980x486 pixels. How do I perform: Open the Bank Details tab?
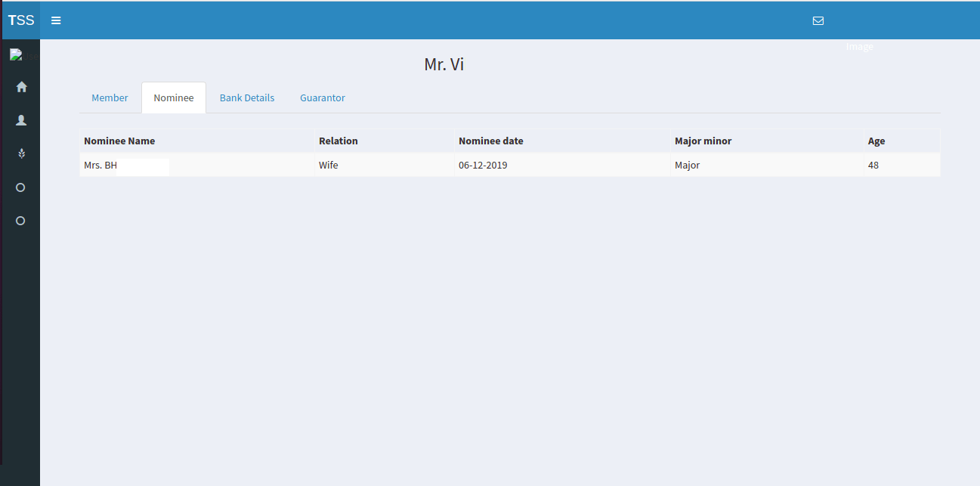(x=247, y=98)
